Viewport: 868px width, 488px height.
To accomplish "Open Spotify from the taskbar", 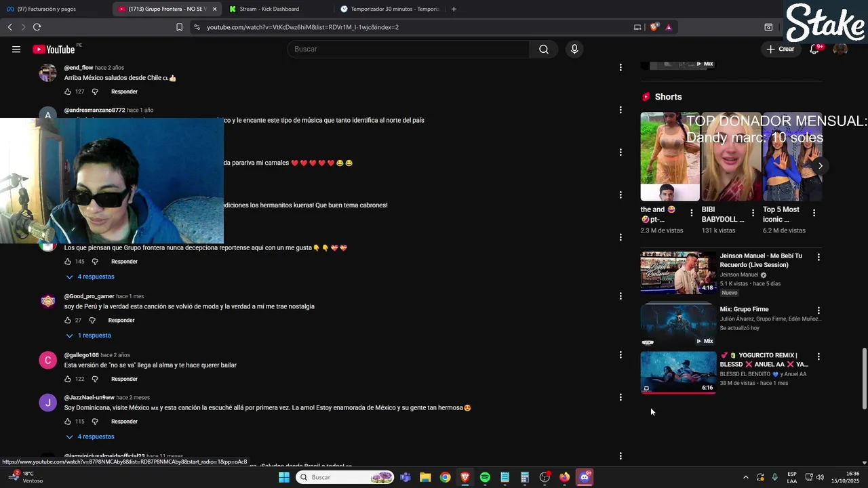I will pos(485,477).
